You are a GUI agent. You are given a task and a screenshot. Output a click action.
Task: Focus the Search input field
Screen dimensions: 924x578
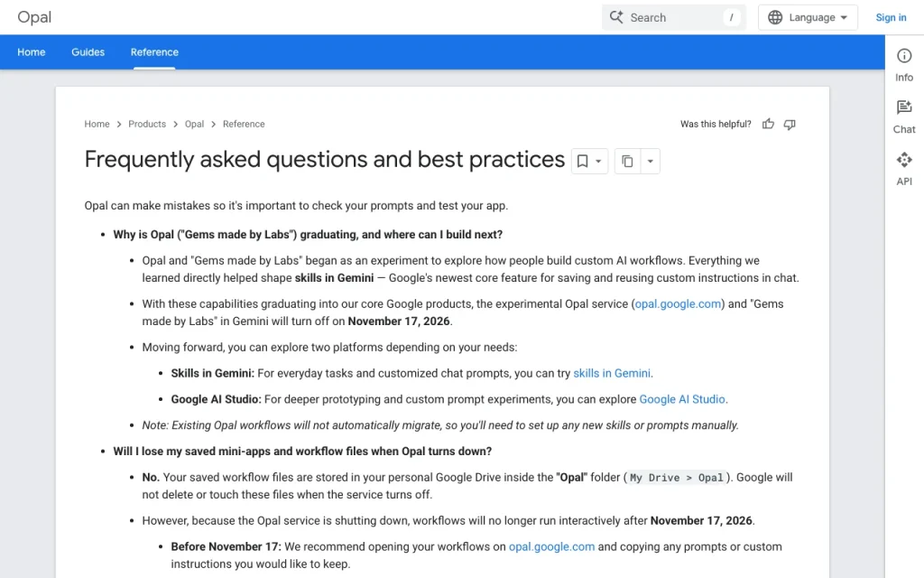point(673,18)
